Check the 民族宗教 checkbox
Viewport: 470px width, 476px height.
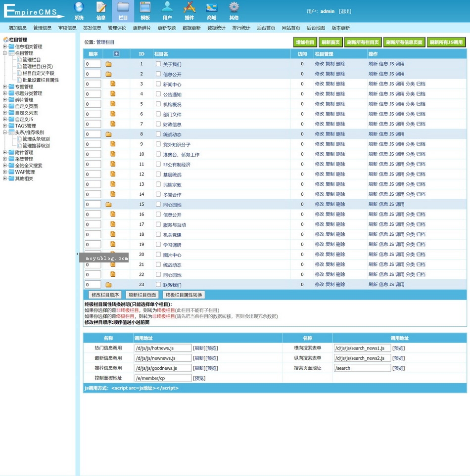[158, 184]
